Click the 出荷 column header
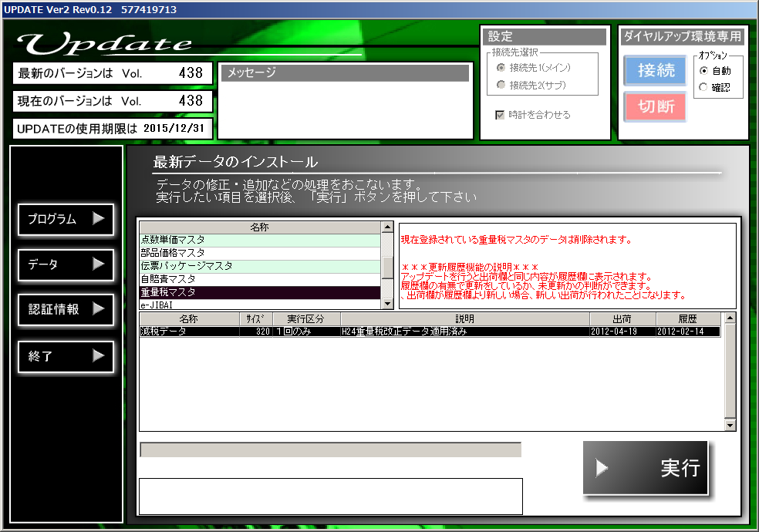 coord(622,318)
